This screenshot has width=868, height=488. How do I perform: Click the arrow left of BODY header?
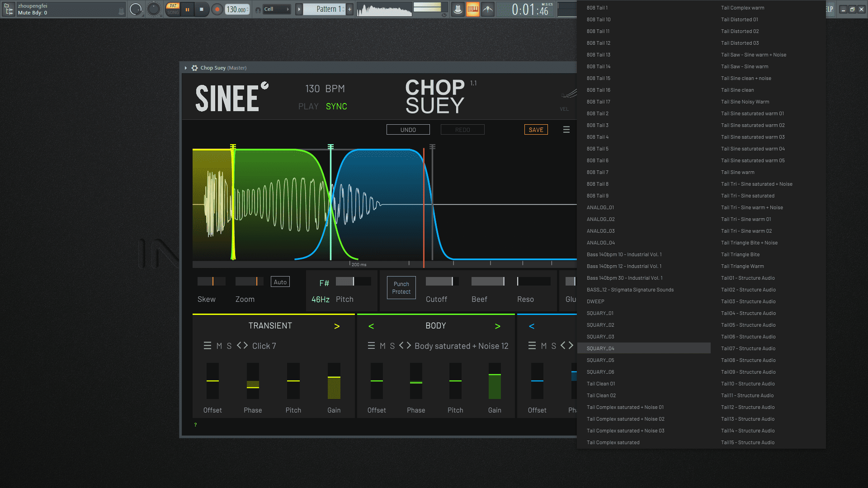coord(371,326)
